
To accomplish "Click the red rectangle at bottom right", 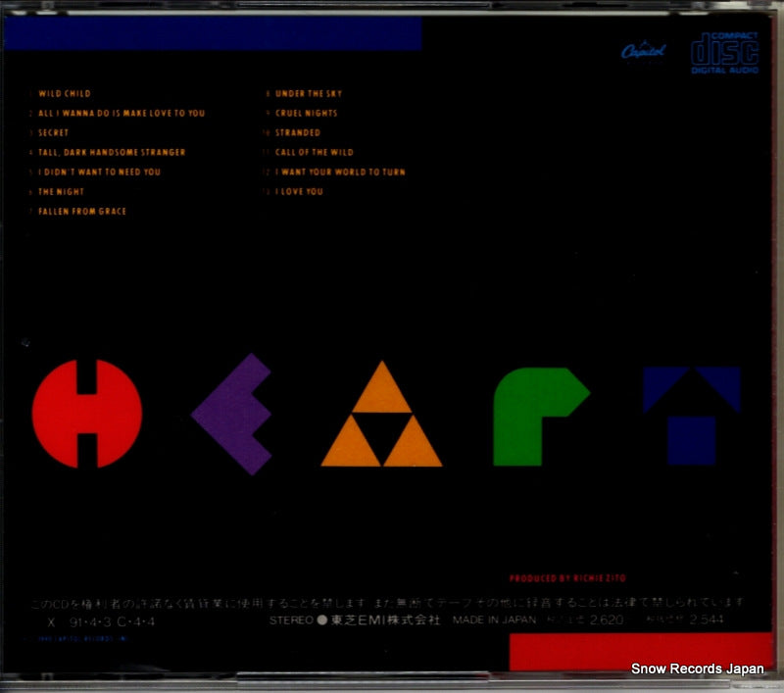I will [643, 652].
